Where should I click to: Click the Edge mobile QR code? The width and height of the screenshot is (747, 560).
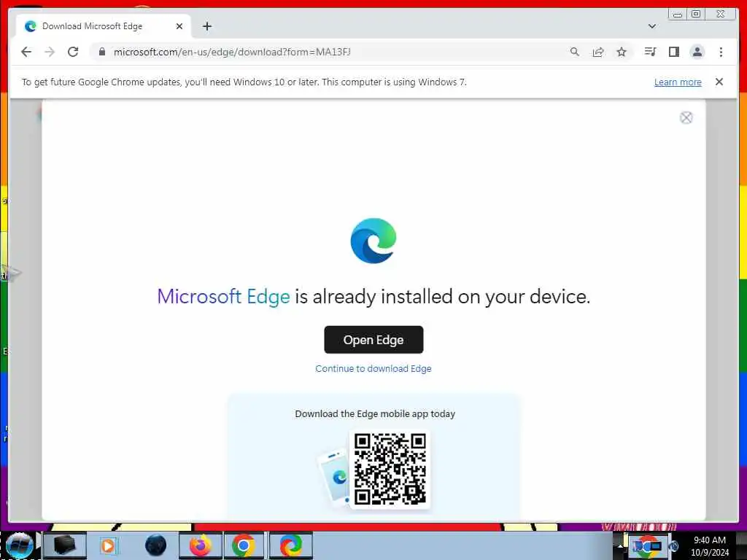[390, 469]
